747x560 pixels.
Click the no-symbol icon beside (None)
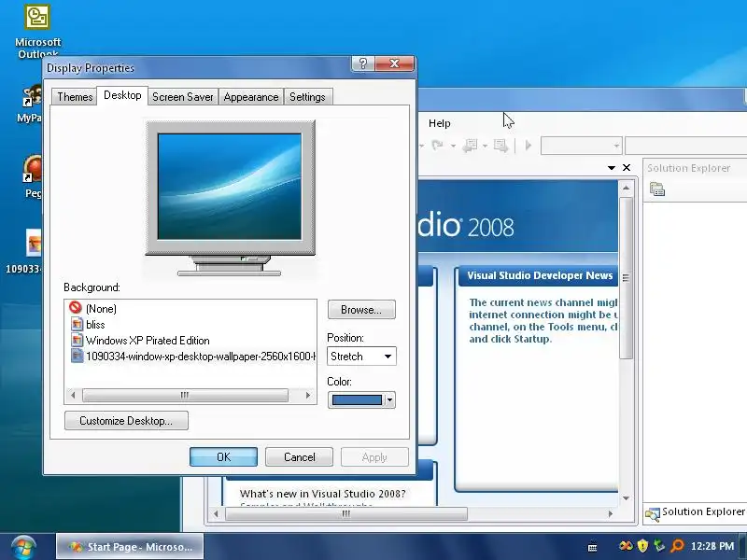pos(76,308)
